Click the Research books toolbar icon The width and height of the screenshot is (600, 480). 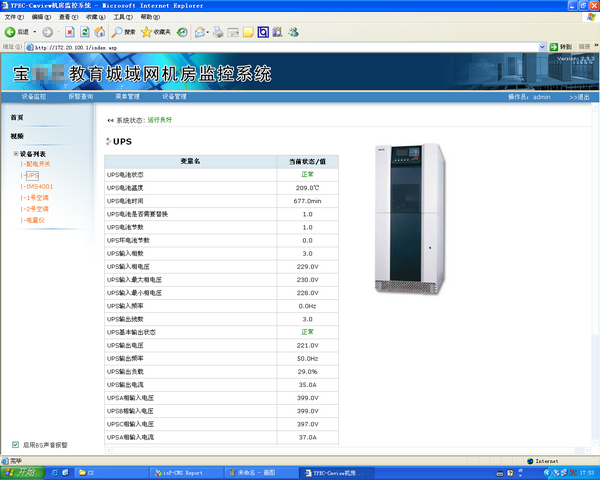278,32
